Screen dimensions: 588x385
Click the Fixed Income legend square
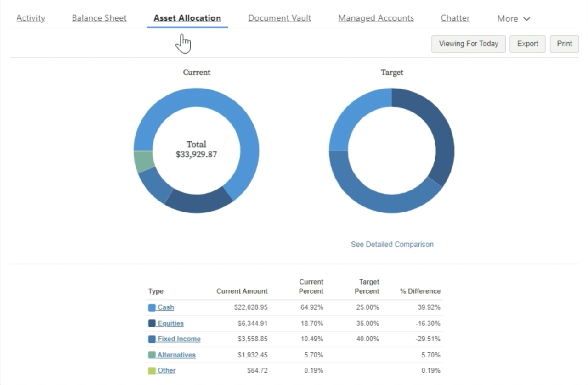pos(151,339)
